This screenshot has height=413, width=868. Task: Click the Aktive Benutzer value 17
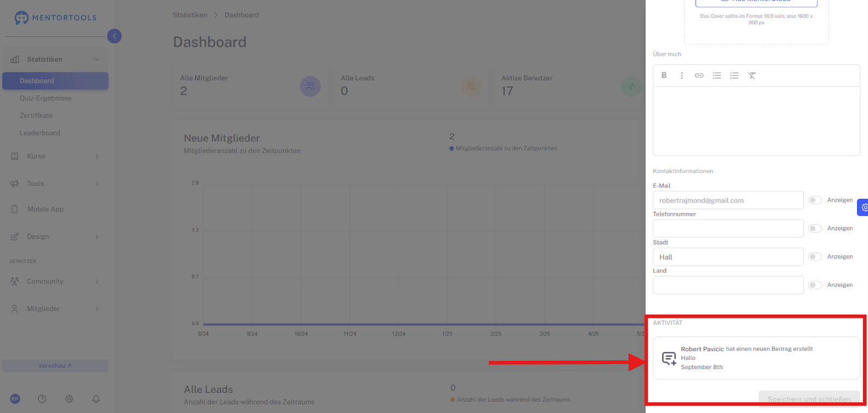tap(507, 91)
